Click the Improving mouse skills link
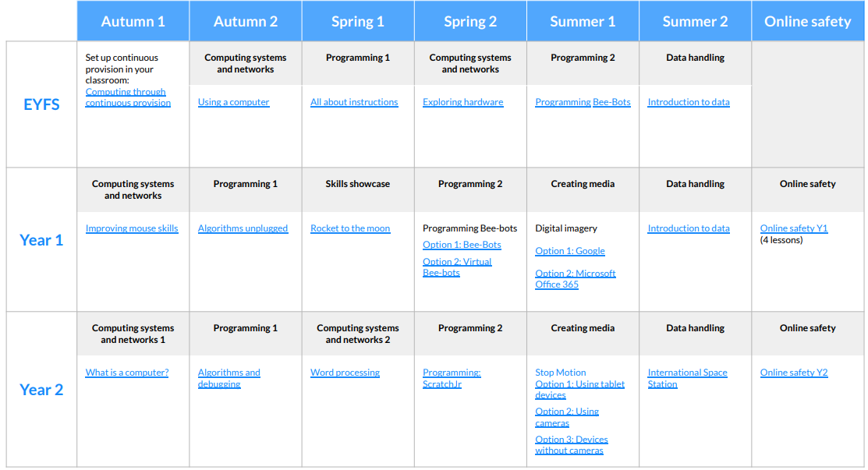The image size is (868, 470). click(x=132, y=228)
